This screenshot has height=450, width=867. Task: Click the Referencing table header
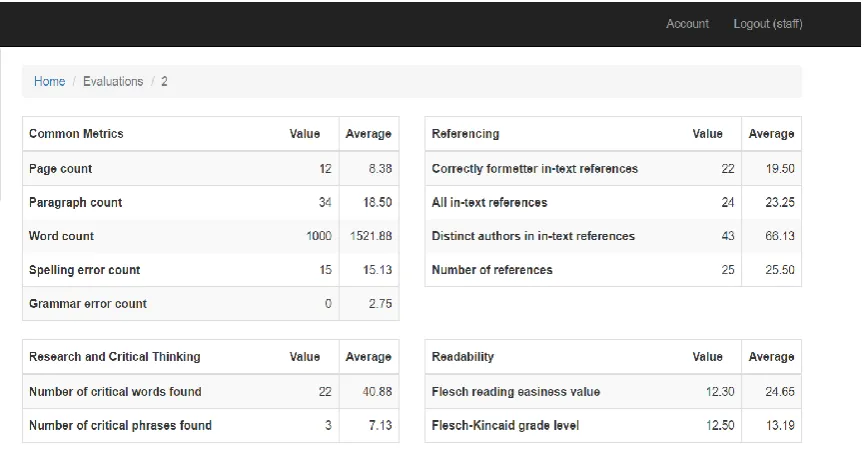(x=465, y=134)
